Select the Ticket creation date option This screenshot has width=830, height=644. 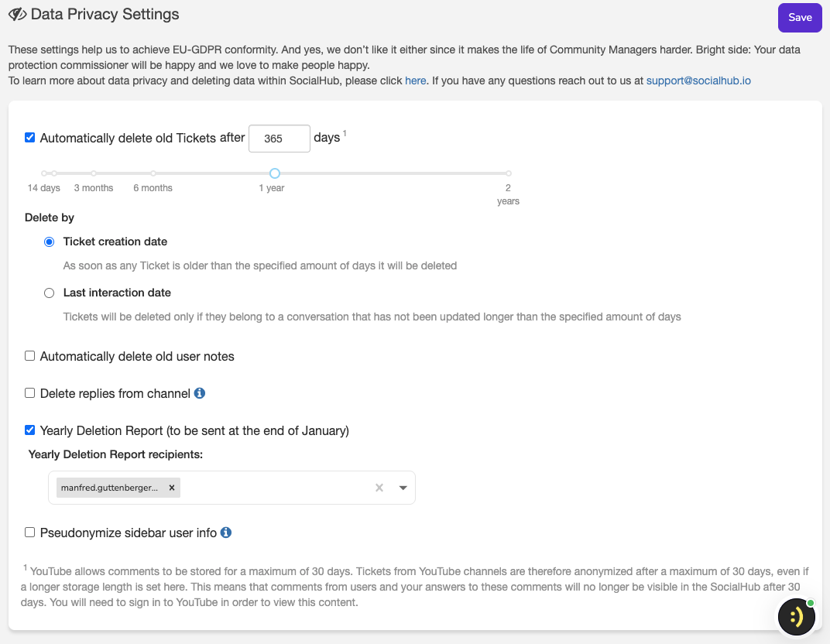pos(50,241)
